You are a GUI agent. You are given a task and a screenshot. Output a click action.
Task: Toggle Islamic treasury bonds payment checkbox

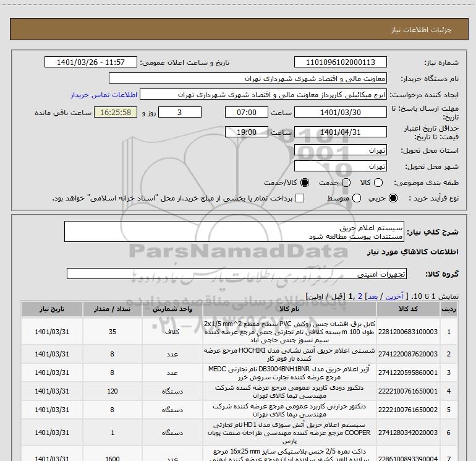(300, 198)
